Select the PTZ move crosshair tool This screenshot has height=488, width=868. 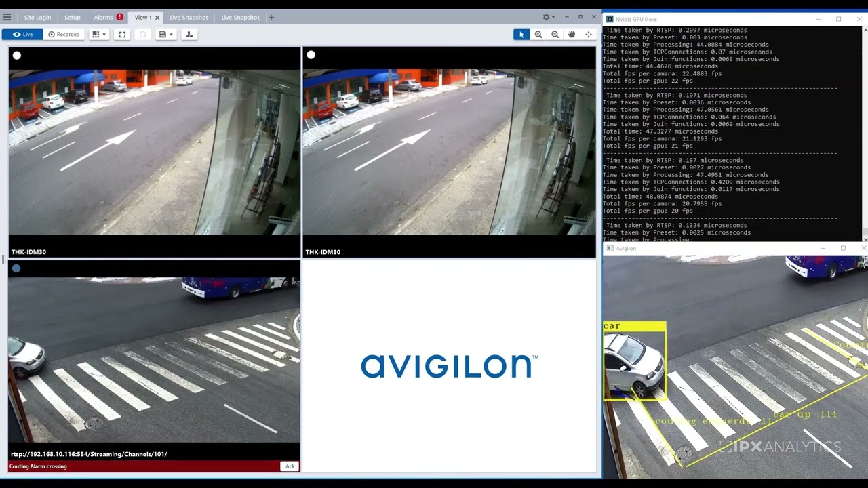[589, 35]
